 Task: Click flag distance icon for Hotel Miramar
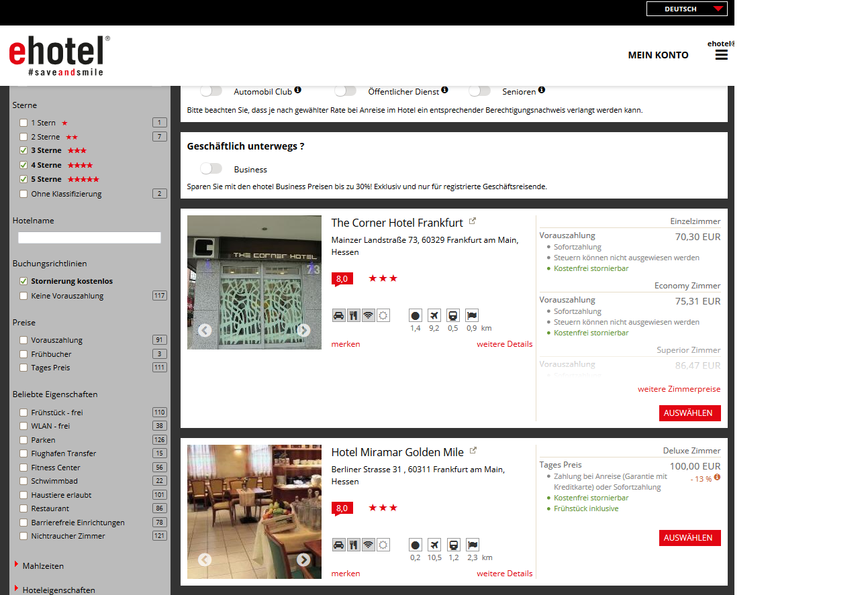[472, 545]
